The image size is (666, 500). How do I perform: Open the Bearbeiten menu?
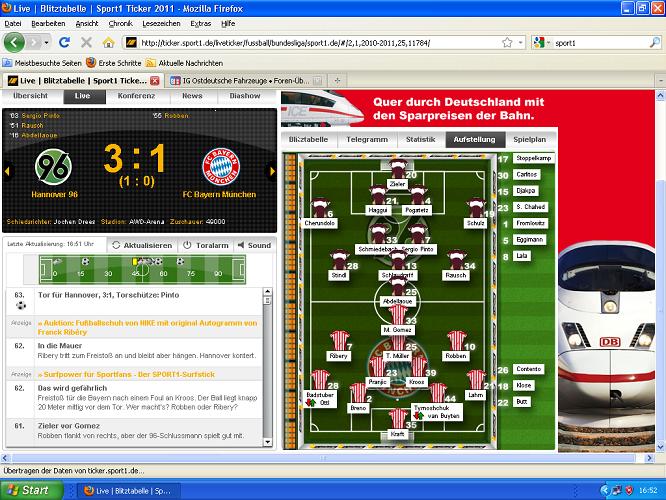(x=48, y=24)
